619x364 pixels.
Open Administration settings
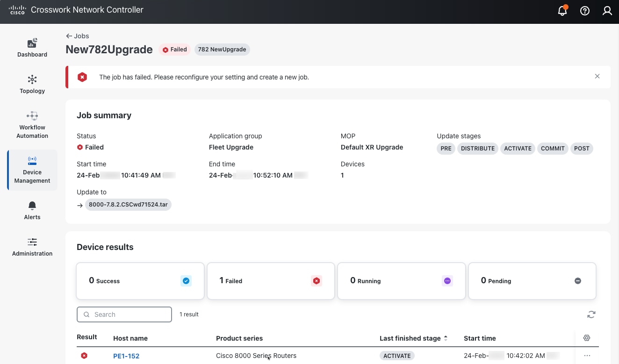32,247
